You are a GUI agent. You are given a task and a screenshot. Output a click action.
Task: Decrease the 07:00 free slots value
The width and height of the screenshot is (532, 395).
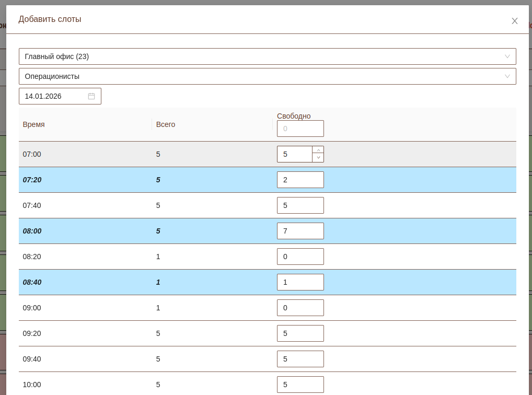coord(318,158)
